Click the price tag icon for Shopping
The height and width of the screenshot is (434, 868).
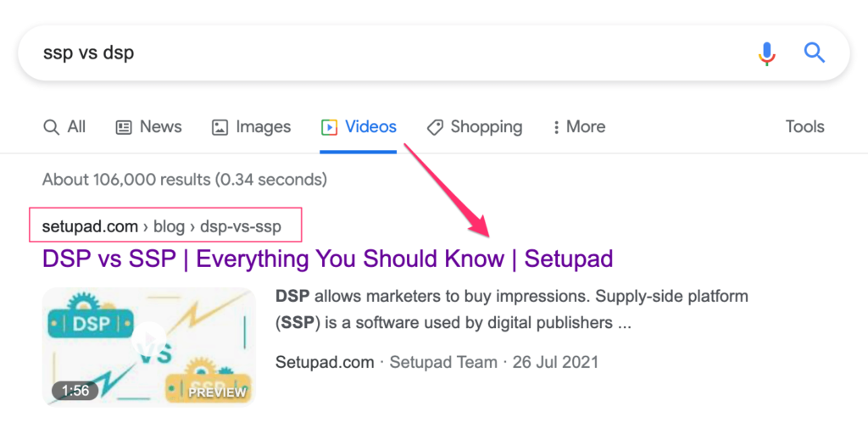click(x=435, y=127)
